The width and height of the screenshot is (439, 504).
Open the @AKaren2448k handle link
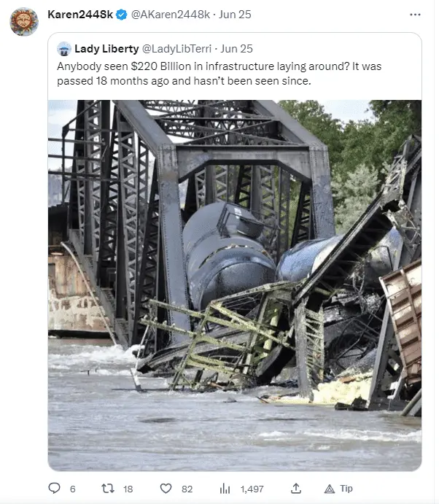[x=171, y=15]
